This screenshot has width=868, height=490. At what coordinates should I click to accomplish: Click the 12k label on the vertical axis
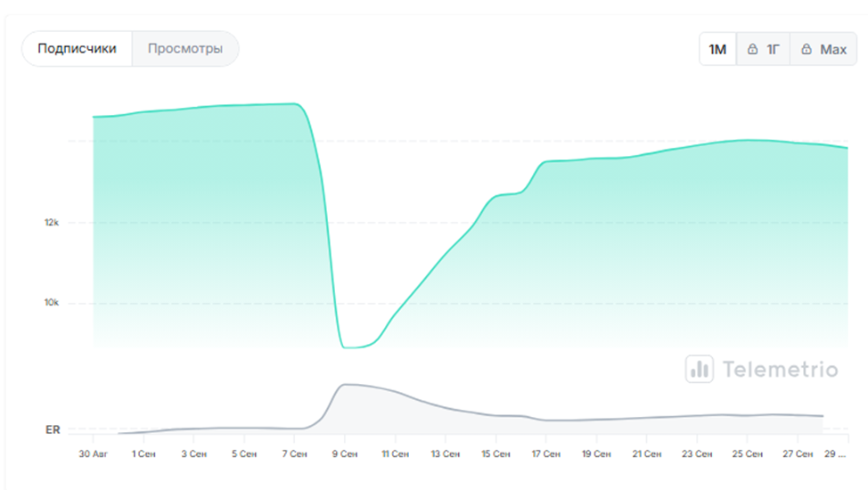point(52,222)
